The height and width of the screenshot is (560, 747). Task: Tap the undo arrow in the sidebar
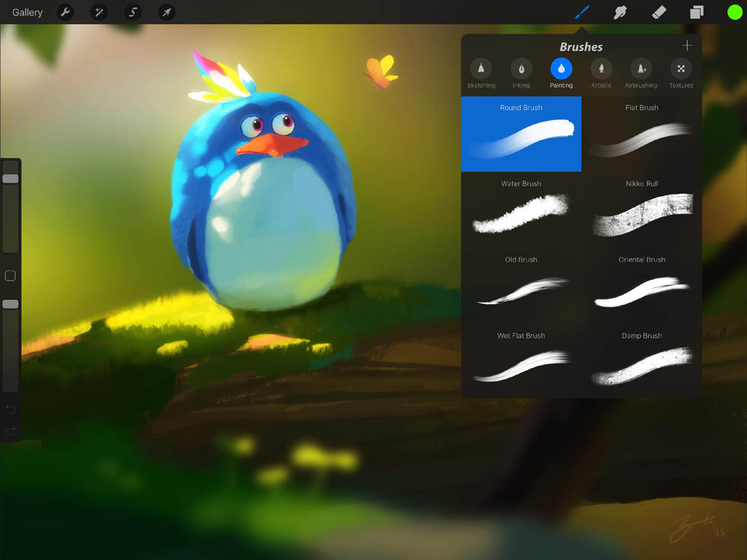pos(10,409)
